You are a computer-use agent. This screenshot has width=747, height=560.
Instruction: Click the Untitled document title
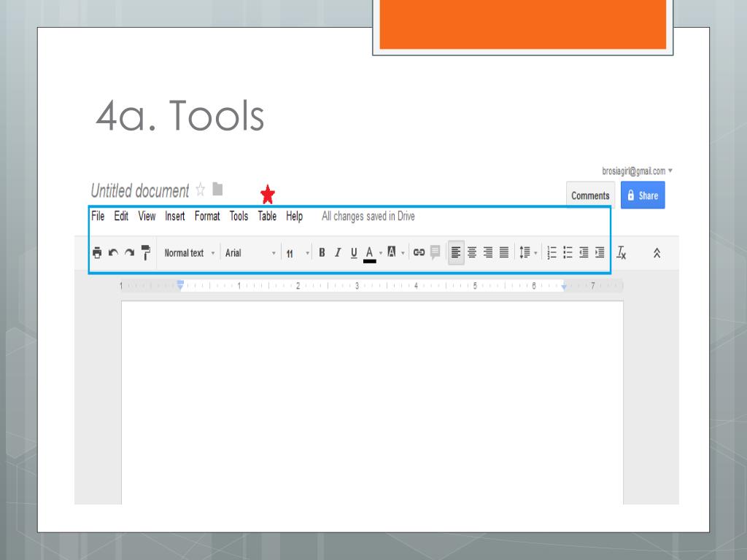pos(140,191)
